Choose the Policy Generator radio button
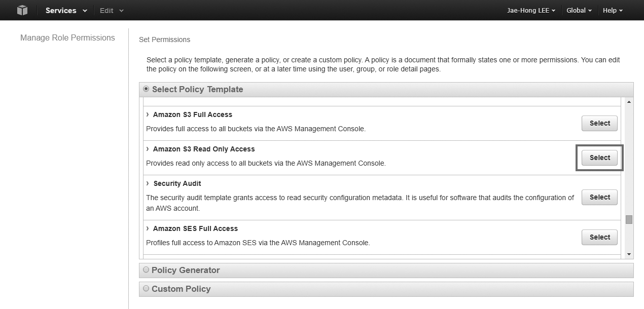The height and width of the screenshot is (309, 644). tap(146, 270)
